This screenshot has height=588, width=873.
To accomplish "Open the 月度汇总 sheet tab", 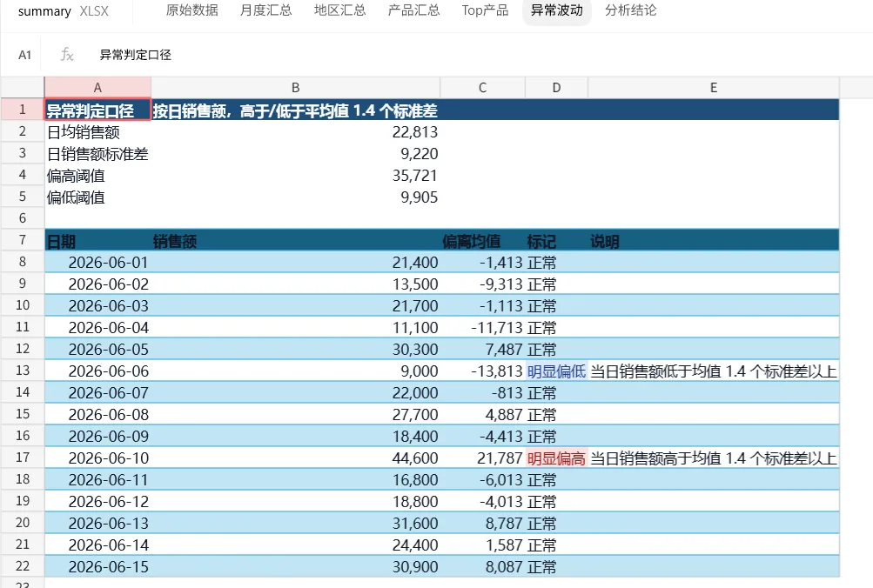I will click(x=266, y=10).
